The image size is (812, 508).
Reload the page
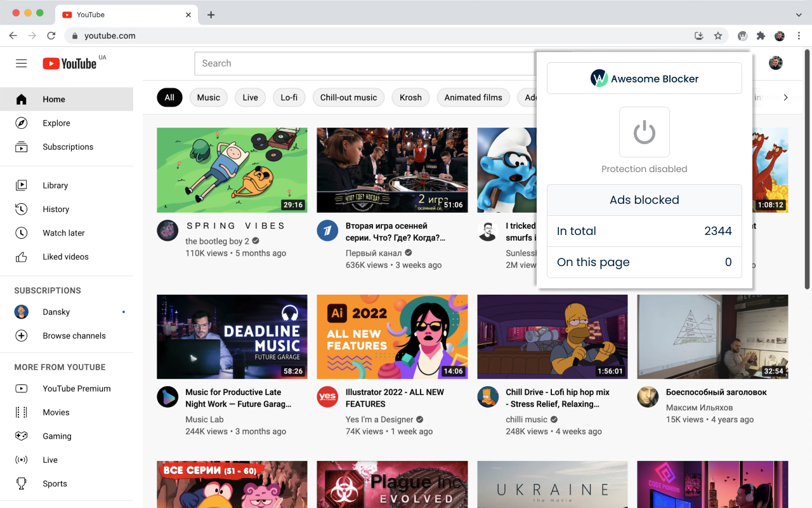(51, 36)
